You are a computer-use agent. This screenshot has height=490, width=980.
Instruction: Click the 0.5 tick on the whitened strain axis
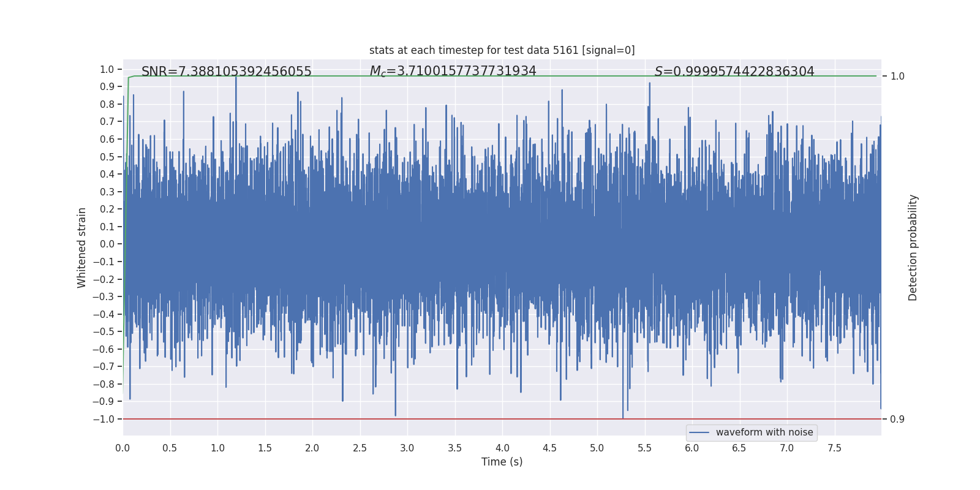(107, 157)
